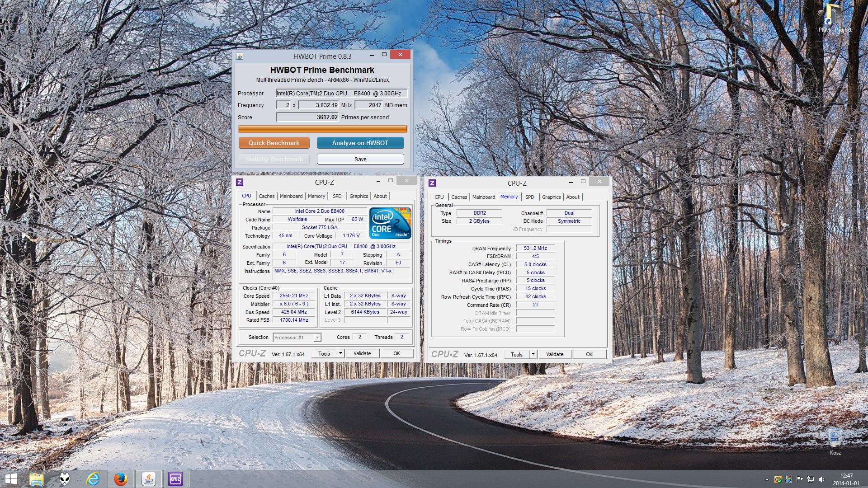Click the Intel Core 2 Duo logo badge

[390, 223]
